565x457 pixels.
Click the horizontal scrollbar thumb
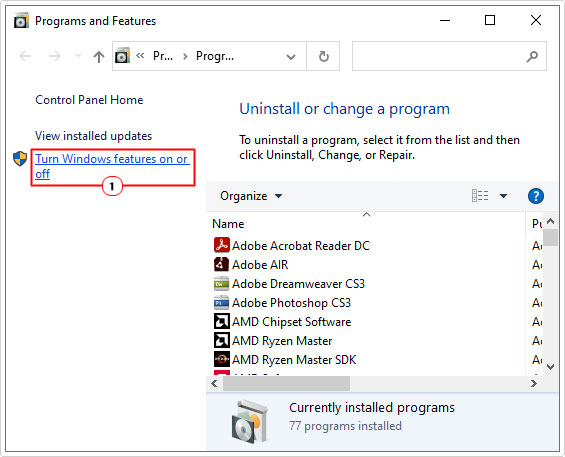[286, 383]
